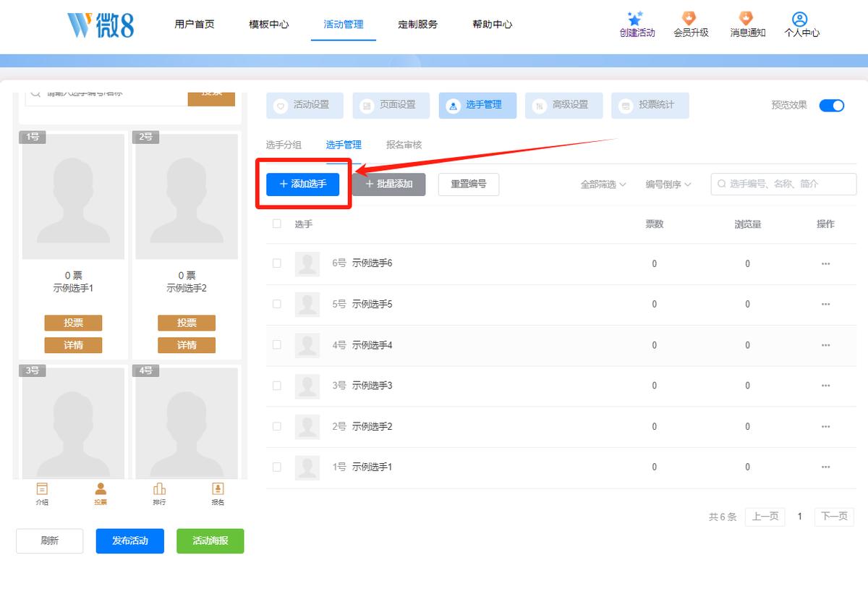The image size is (868, 589).
Task: Click the green 活动海报 button
Action: tap(210, 541)
